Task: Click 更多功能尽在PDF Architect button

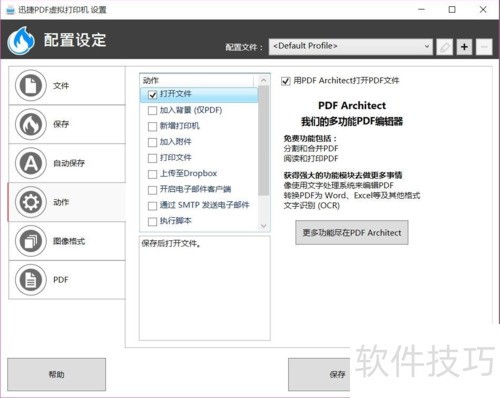Action: 352,233
